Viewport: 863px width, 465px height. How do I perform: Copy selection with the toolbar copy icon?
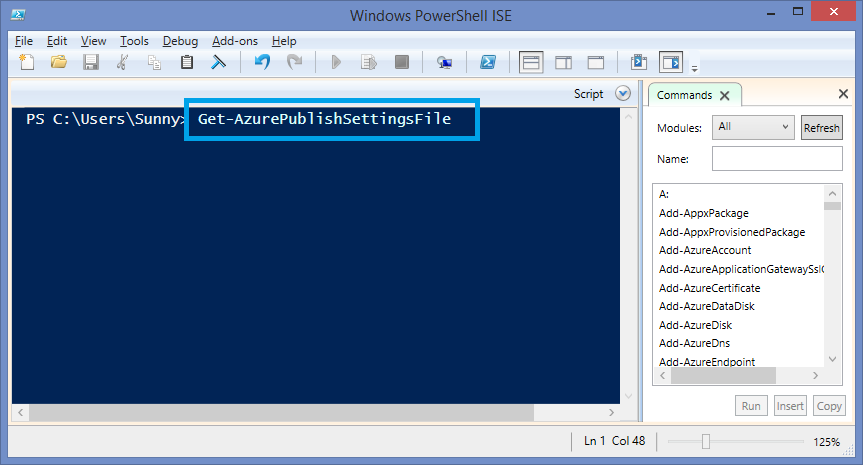coord(155,62)
